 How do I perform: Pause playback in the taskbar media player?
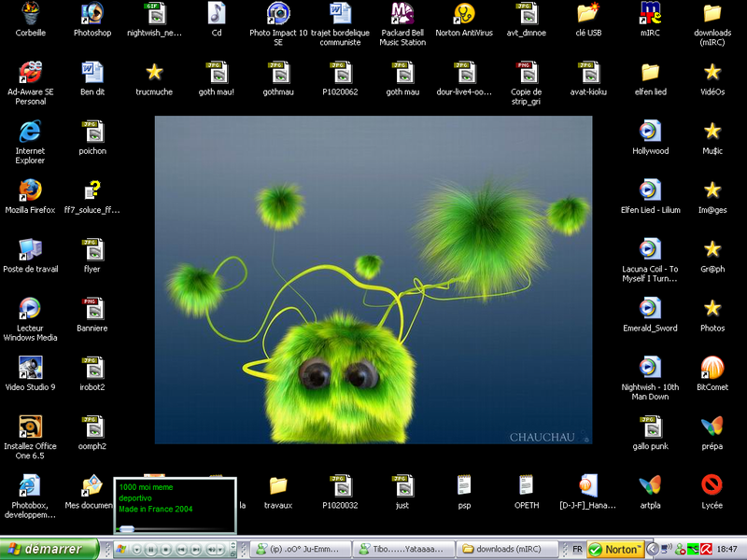[x=151, y=550]
